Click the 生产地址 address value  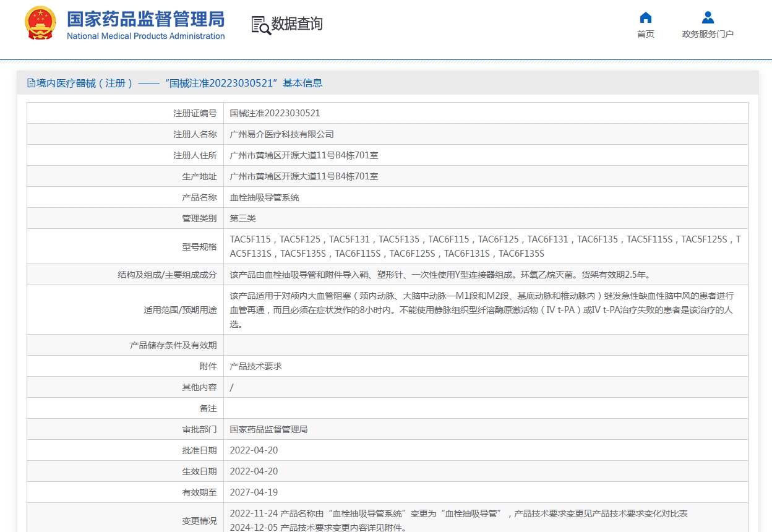tap(304, 176)
